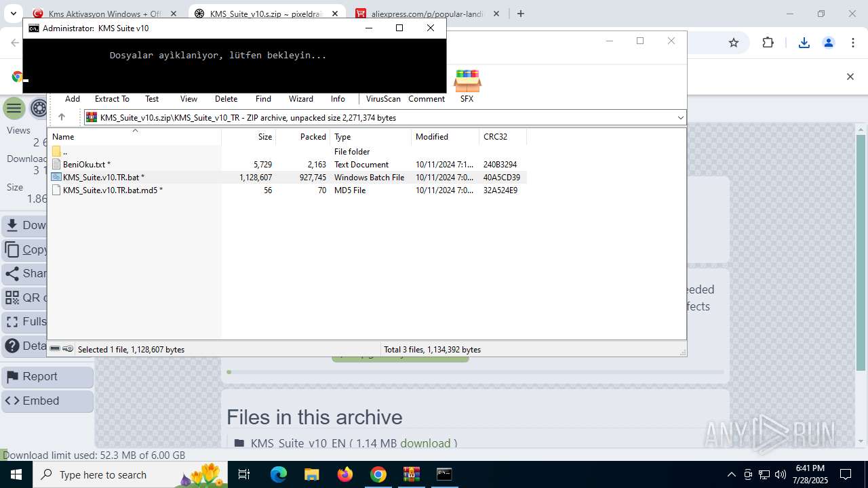Select KMS_Suite.v10.TR.bat file

click(103, 178)
